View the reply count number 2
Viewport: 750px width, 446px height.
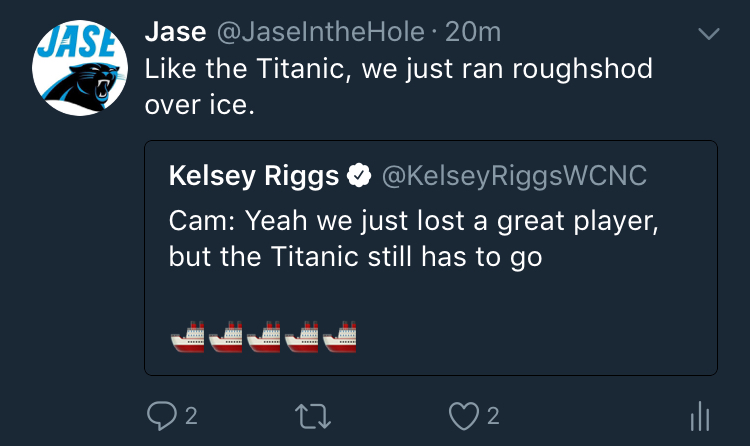(x=191, y=416)
